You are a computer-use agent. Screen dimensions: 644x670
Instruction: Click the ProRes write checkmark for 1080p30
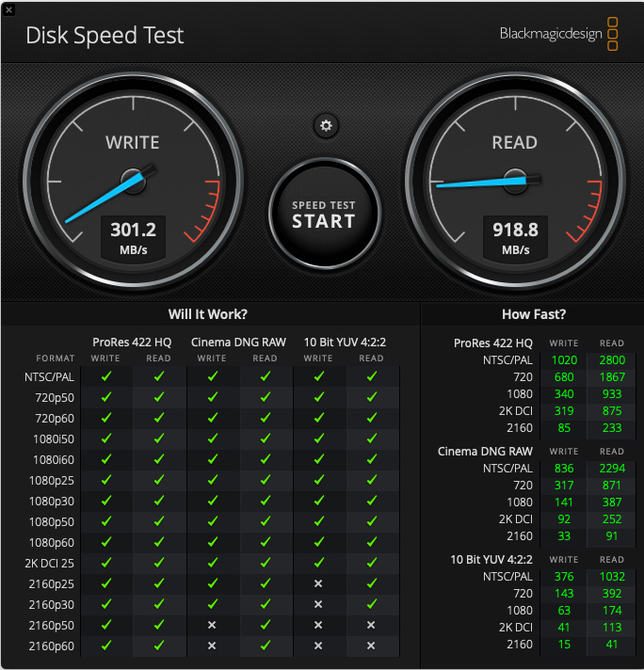point(106,501)
